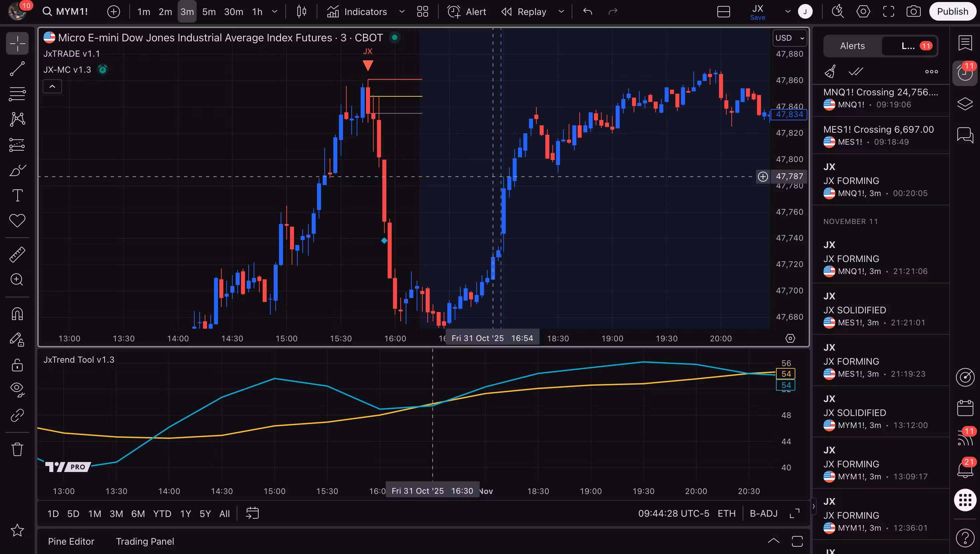Switch to the Alerts tab
Screen dimensions: 980x554
click(852, 46)
